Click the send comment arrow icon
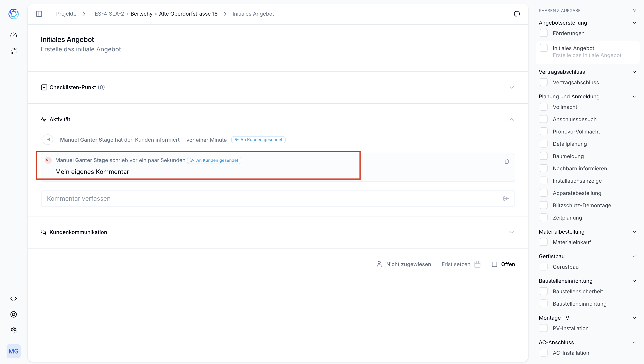 click(505, 198)
